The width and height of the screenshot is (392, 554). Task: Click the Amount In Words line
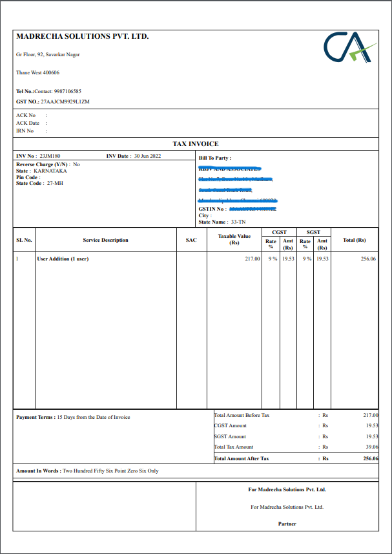(87, 471)
